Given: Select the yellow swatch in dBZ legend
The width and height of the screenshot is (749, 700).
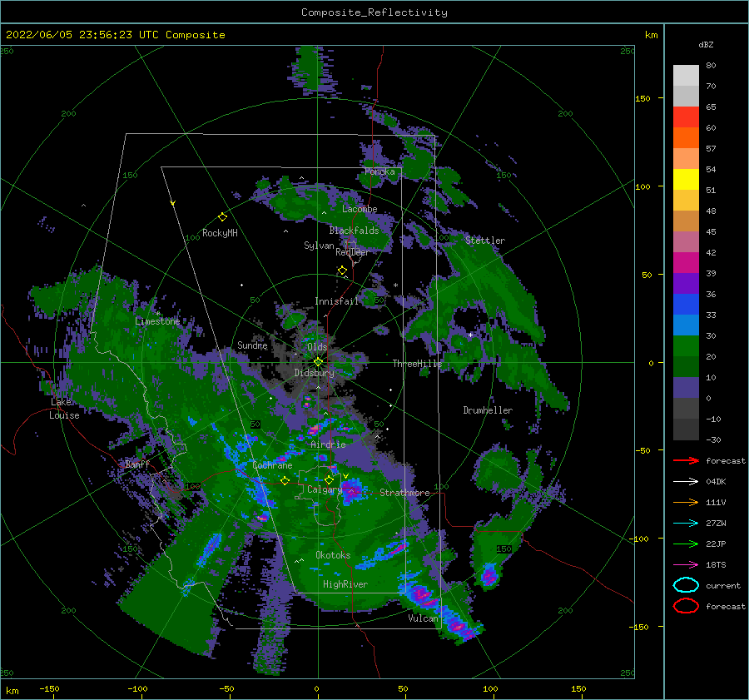Looking at the screenshot, I should coord(686,179).
